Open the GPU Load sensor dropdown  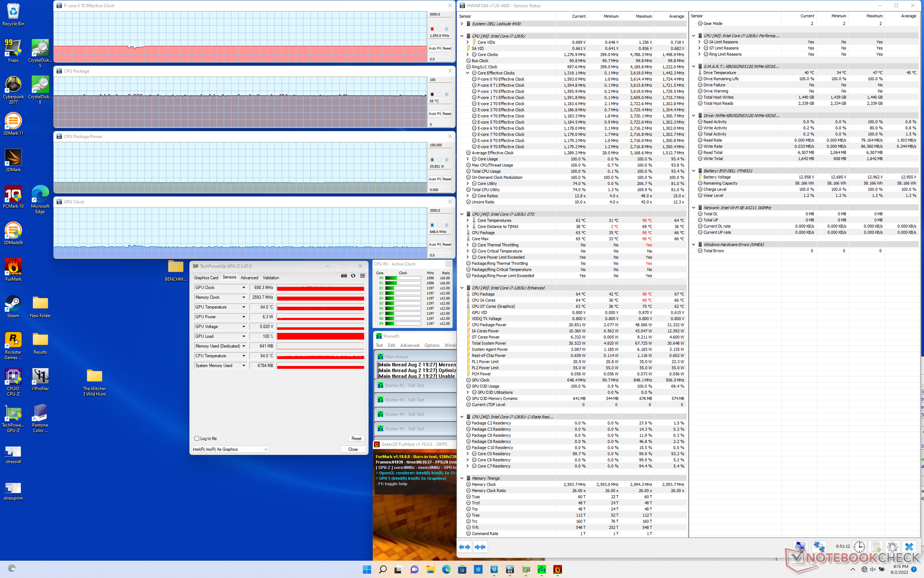click(x=244, y=336)
